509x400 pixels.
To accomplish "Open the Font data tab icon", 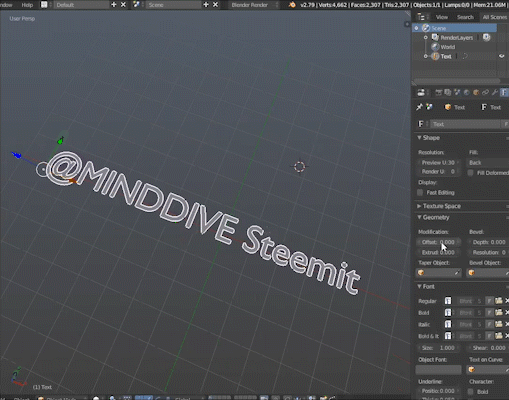I will click(504, 92).
